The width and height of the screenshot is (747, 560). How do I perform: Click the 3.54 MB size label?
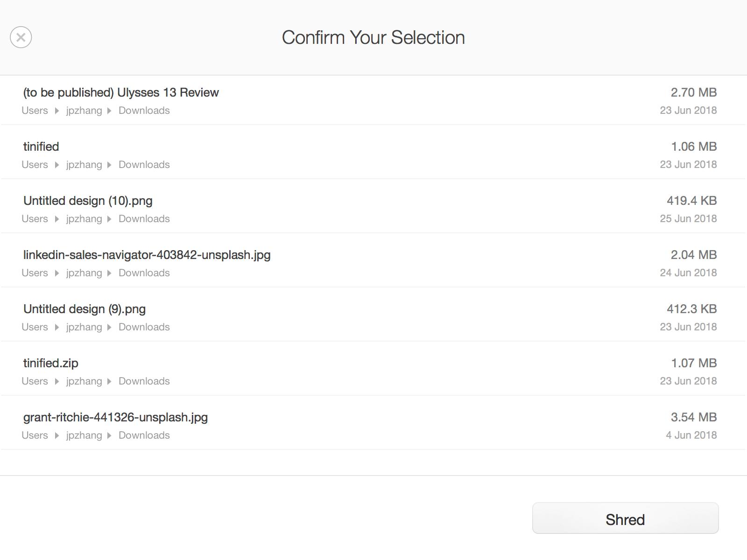694,417
